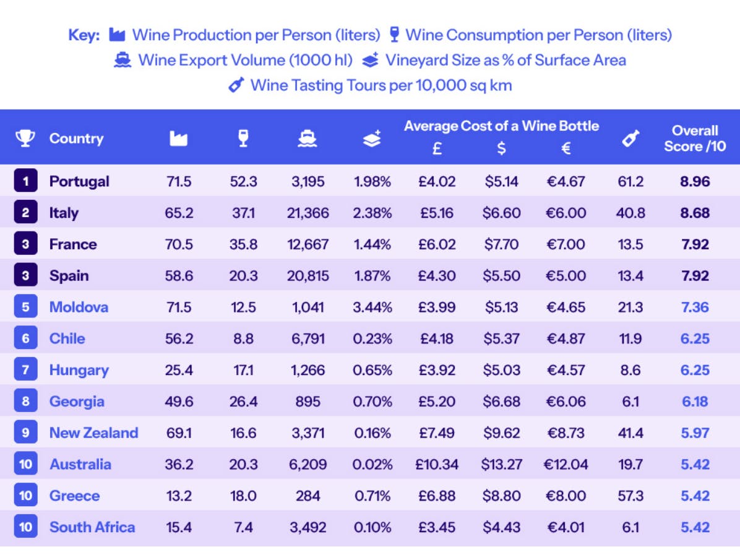This screenshot has height=560, width=740.
Task: Select the vineyard layers column header icon
Action: [x=372, y=139]
